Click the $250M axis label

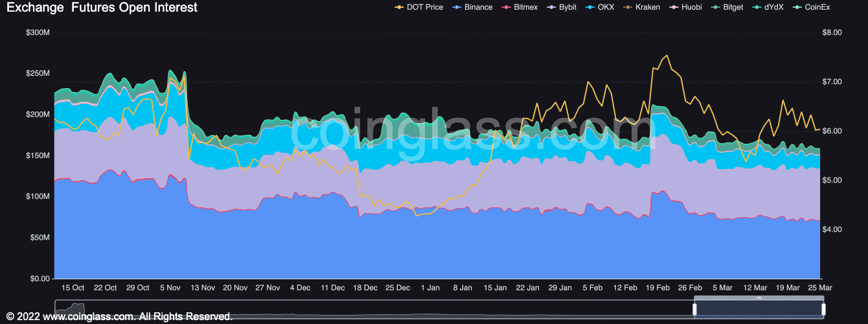[x=37, y=73]
